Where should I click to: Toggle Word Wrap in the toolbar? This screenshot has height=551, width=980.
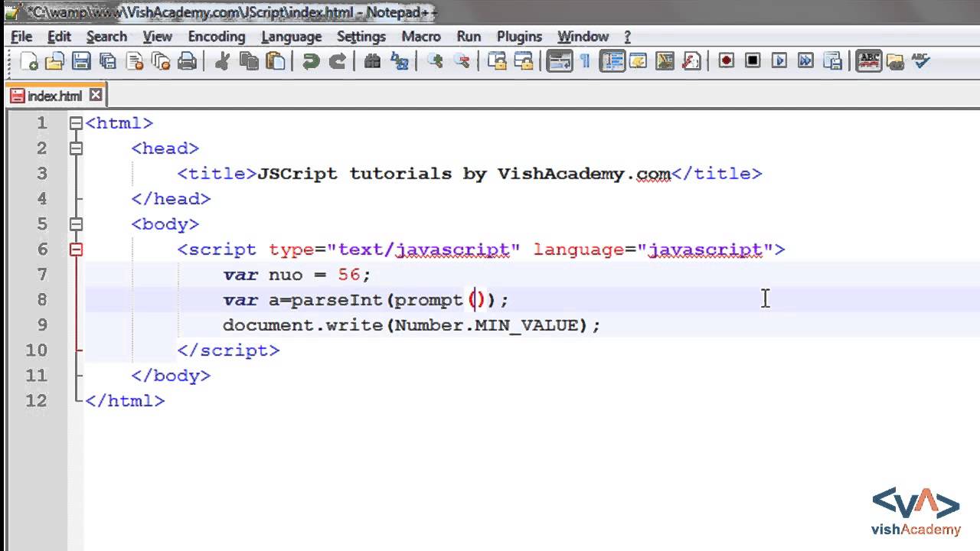560,61
